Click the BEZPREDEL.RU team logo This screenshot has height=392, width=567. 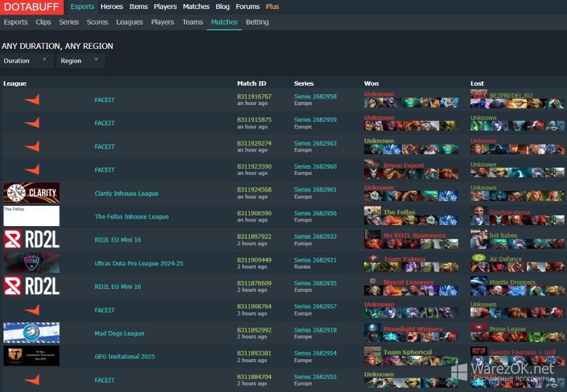coord(479,94)
